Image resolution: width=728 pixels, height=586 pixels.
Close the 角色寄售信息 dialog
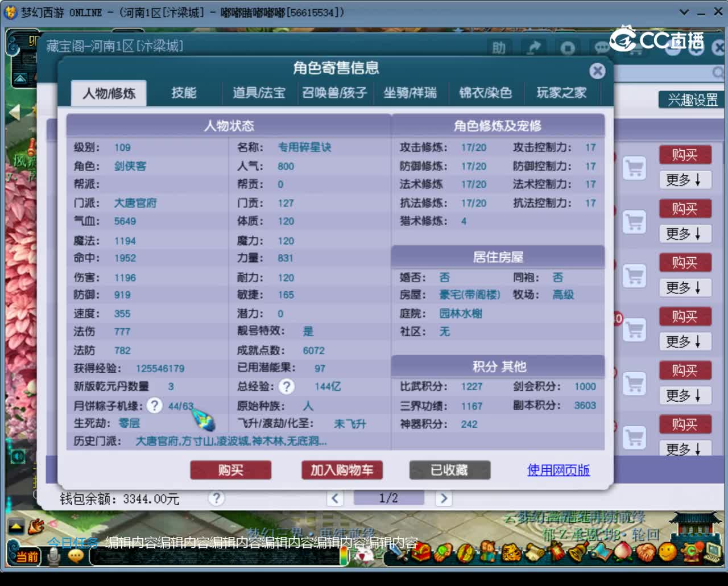pyautogui.click(x=597, y=71)
